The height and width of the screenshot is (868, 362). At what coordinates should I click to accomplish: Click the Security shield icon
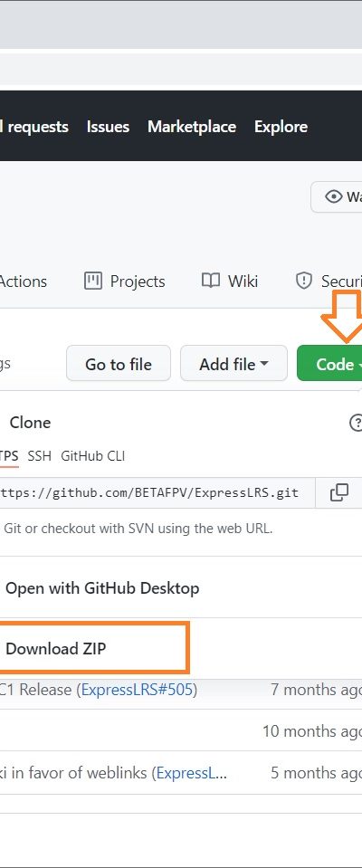click(303, 281)
